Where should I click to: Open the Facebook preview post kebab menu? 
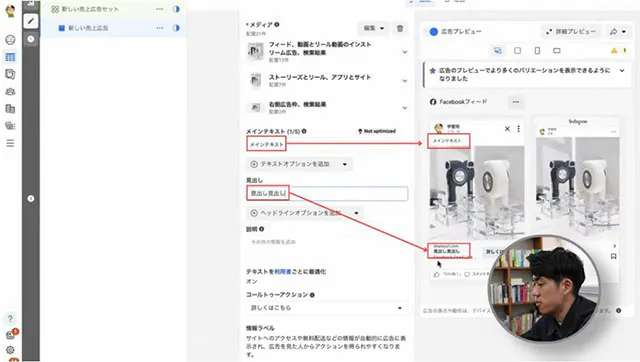click(518, 129)
